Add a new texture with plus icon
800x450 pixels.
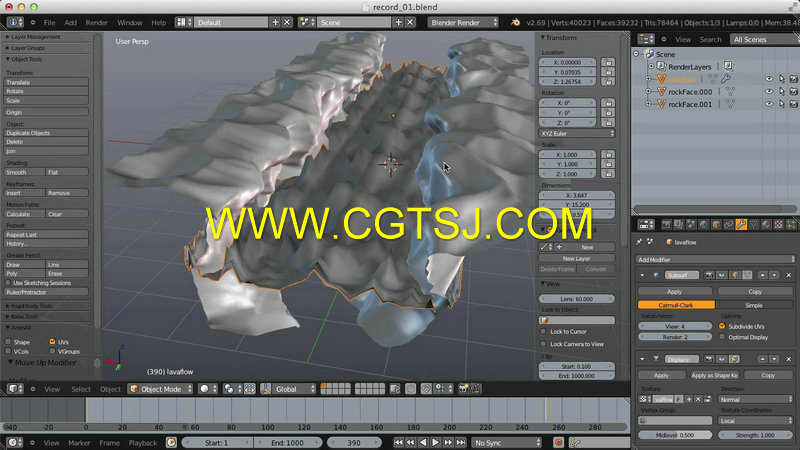tap(689, 399)
